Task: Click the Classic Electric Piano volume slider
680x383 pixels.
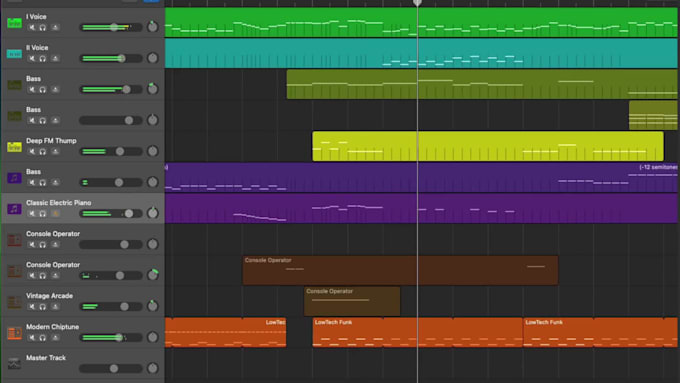Action: point(111,213)
